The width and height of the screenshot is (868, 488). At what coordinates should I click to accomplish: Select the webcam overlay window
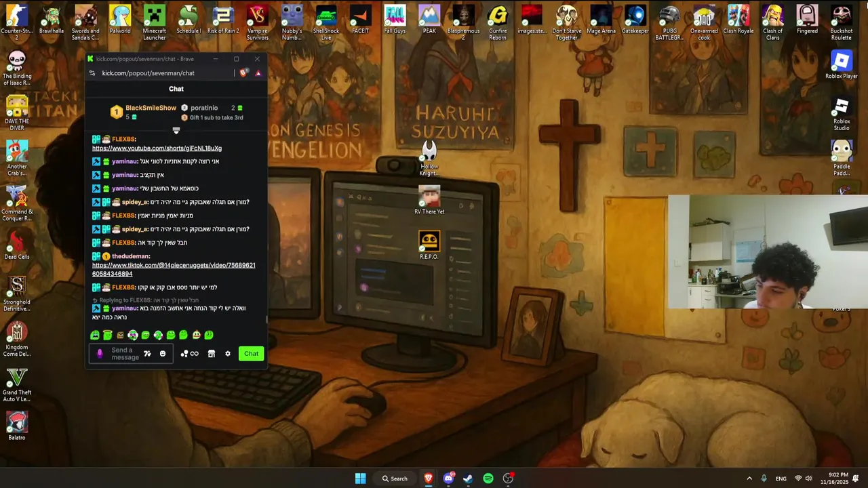pyautogui.click(x=768, y=251)
